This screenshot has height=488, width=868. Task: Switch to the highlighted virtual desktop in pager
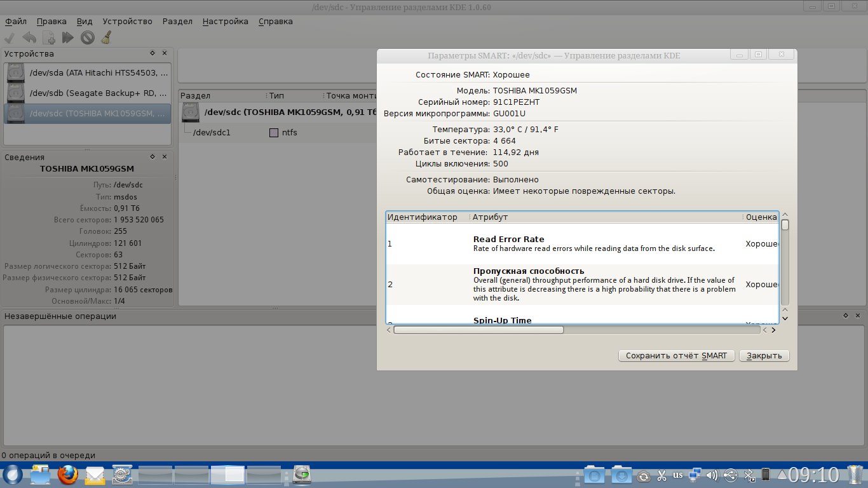click(x=227, y=475)
